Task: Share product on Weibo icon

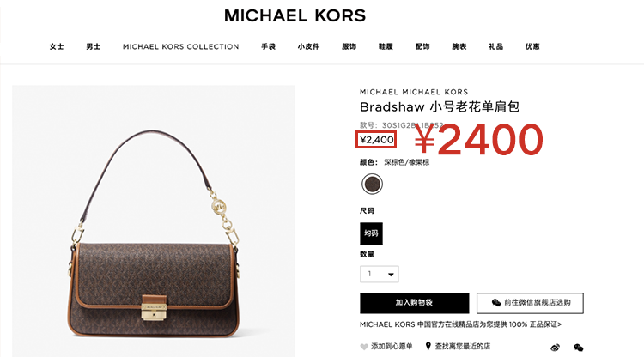Action: (x=555, y=348)
